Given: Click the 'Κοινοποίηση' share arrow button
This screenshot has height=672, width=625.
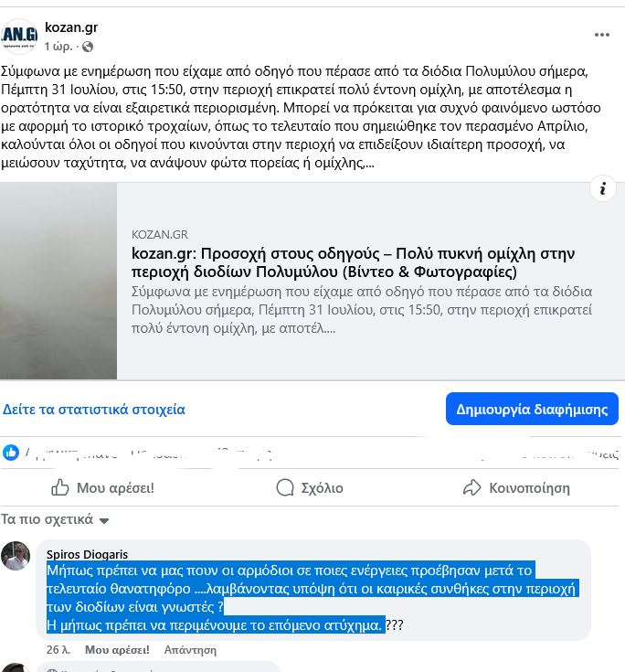Looking at the screenshot, I should 516,487.
